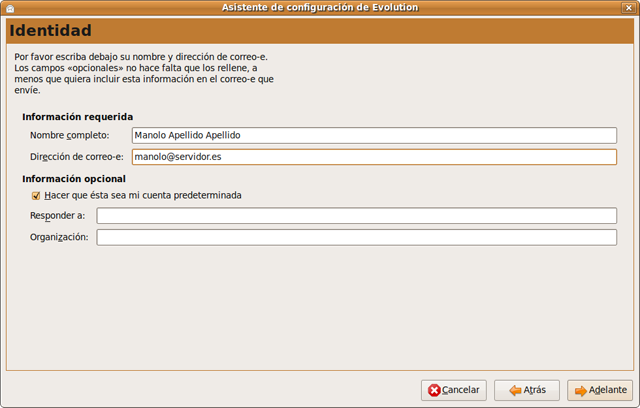Click the Organización text field
Viewport: 640px width, 408px height.
356,237
